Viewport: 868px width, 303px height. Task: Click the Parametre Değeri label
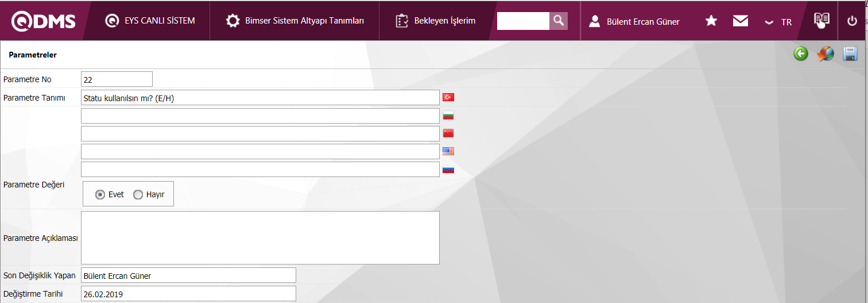34,185
